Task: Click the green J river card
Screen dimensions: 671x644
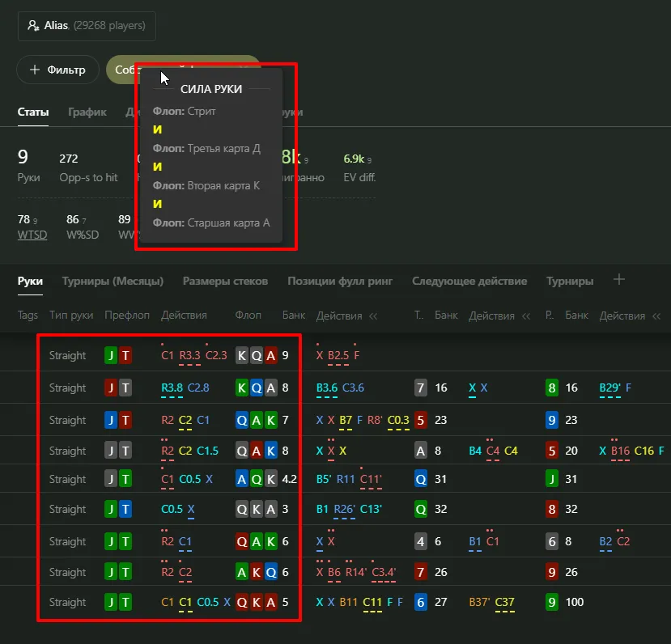Action: click(x=551, y=479)
